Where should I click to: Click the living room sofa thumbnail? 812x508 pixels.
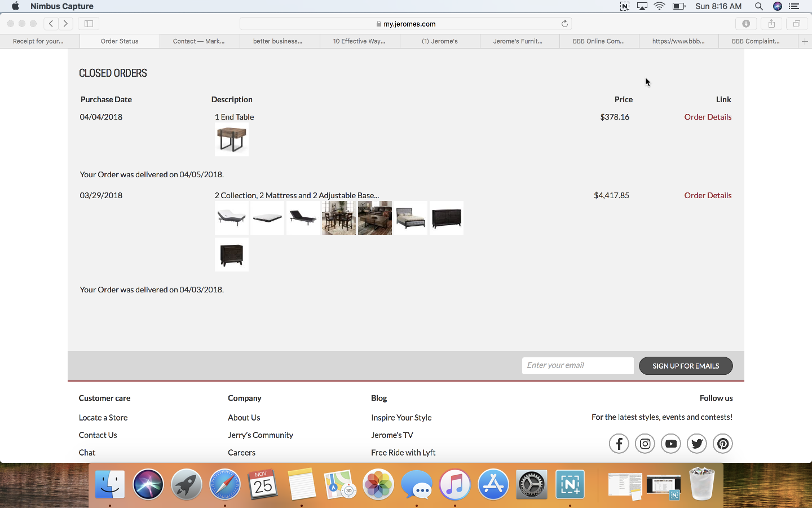pos(375,218)
